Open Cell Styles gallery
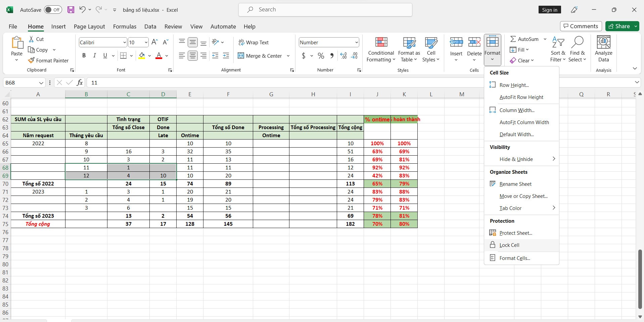This screenshot has height=322, width=644. 431,49
